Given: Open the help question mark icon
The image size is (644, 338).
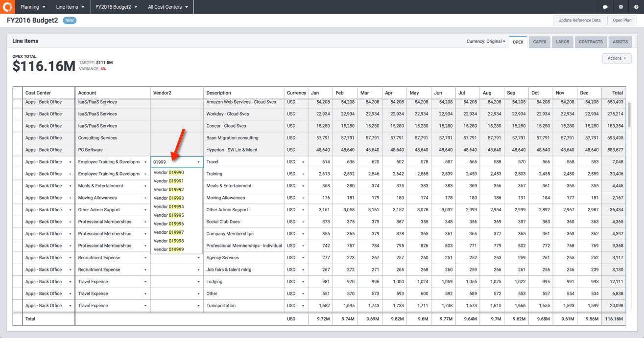Looking at the screenshot, I should [636, 7].
